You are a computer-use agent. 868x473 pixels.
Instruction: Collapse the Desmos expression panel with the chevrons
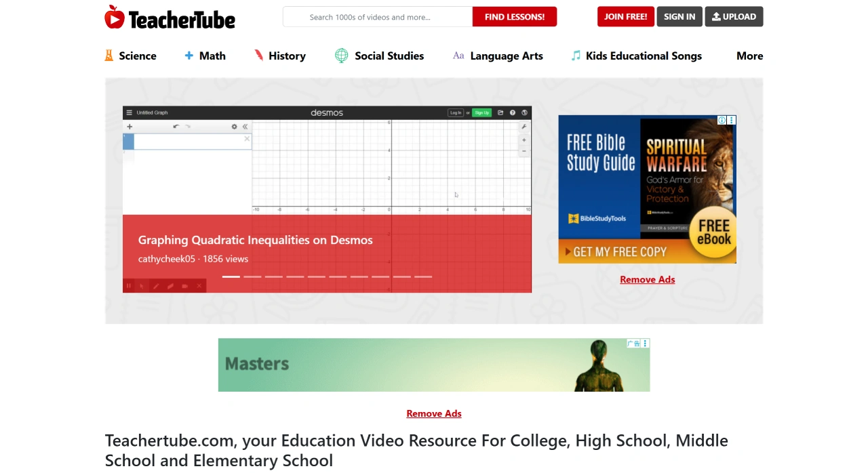pyautogui.click(x=245, y=126)
